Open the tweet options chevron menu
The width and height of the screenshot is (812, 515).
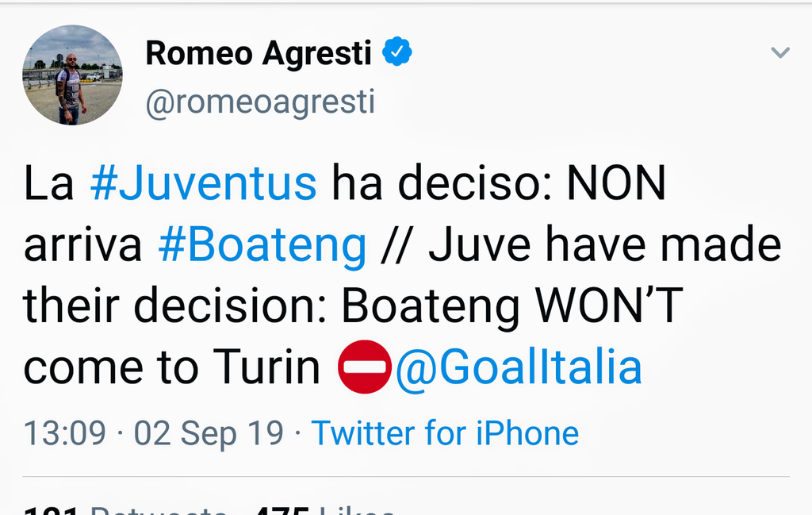click(x=780, y=53)
